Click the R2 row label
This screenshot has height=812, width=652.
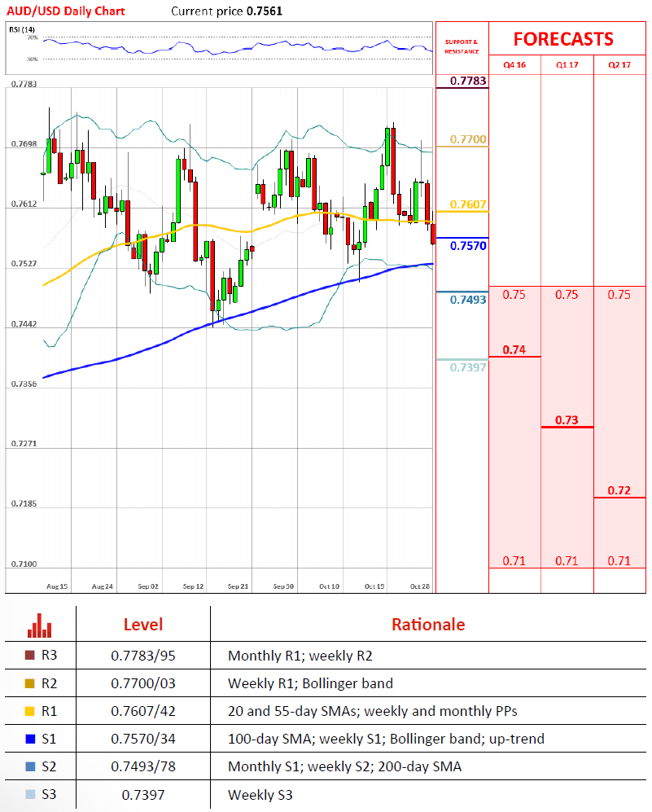click(x=49, y=683)
